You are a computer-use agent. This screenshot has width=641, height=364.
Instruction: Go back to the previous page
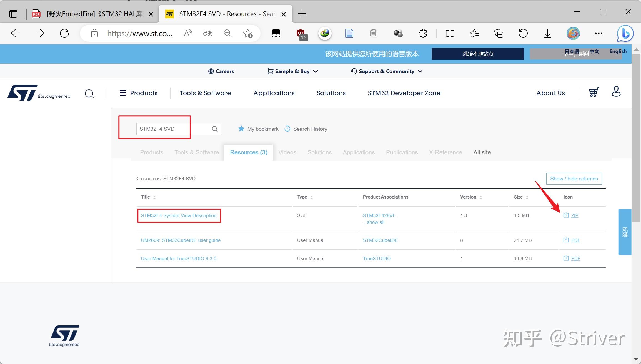pos(16,33)
